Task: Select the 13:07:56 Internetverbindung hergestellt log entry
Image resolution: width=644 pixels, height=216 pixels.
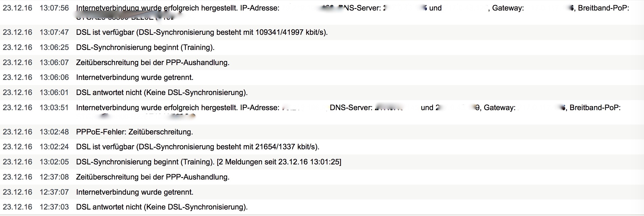Action: 322,12
